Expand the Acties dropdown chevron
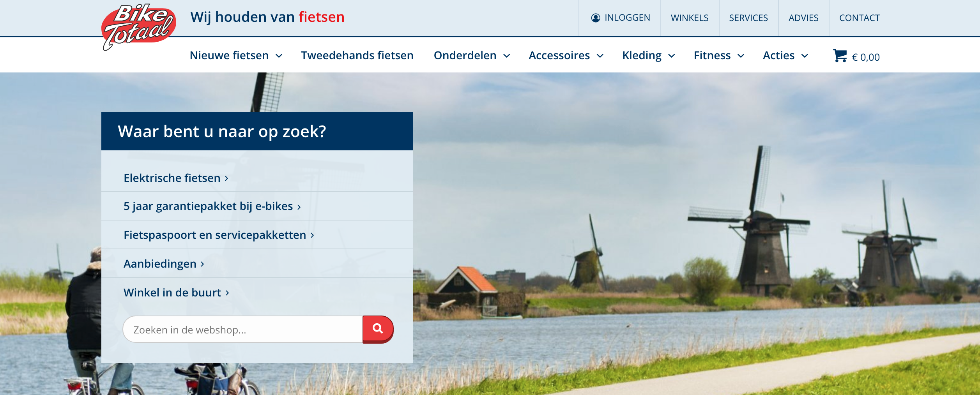This screenshot has width=980, height=395. click(805, 56)
